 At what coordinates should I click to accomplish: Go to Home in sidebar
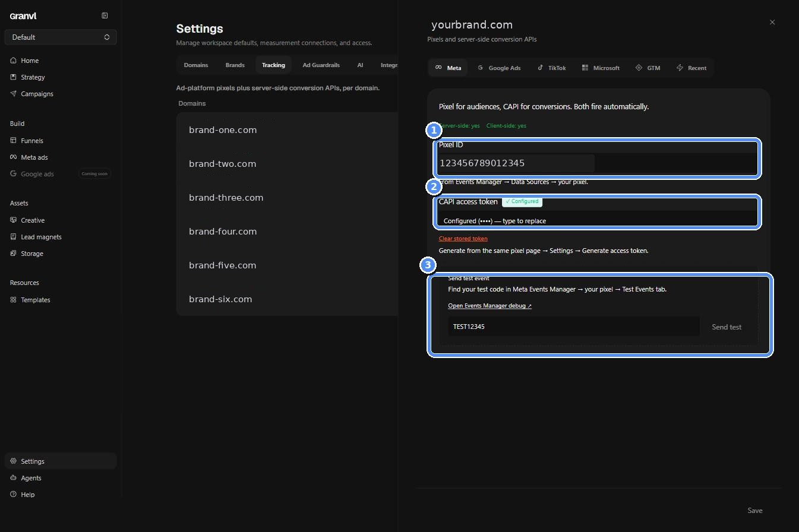click(x=61, y=61)
